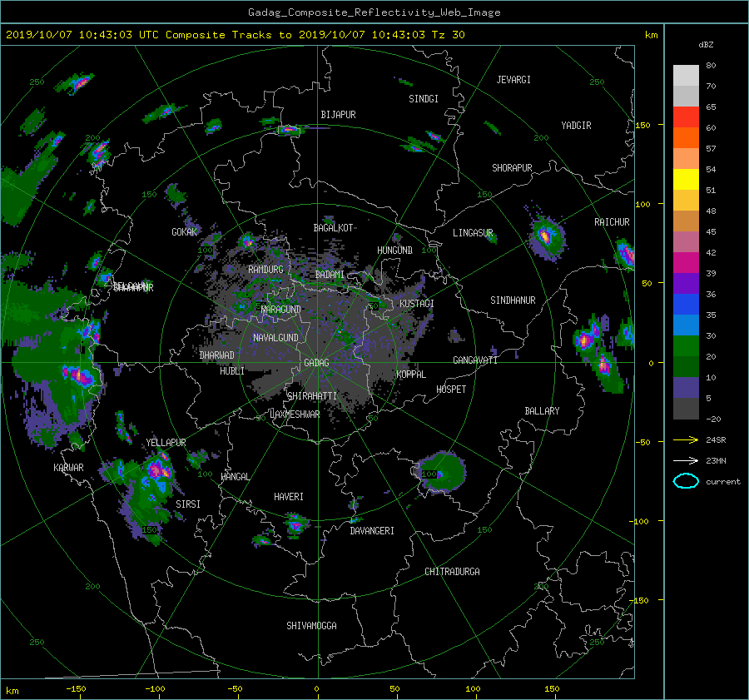Screen dimensions: 749x700
Task: Click the LINGASUR city label
Action: (473, 233)
